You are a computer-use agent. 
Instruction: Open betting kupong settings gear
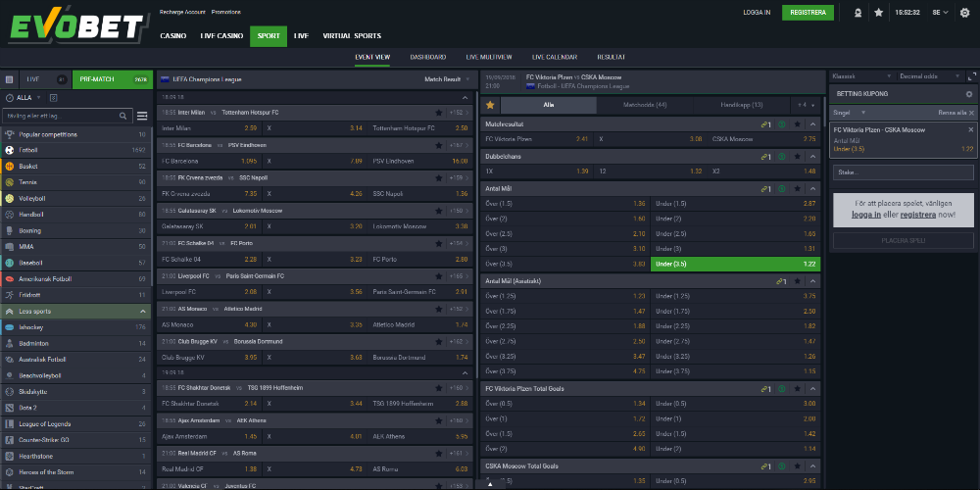coord(969,94)
